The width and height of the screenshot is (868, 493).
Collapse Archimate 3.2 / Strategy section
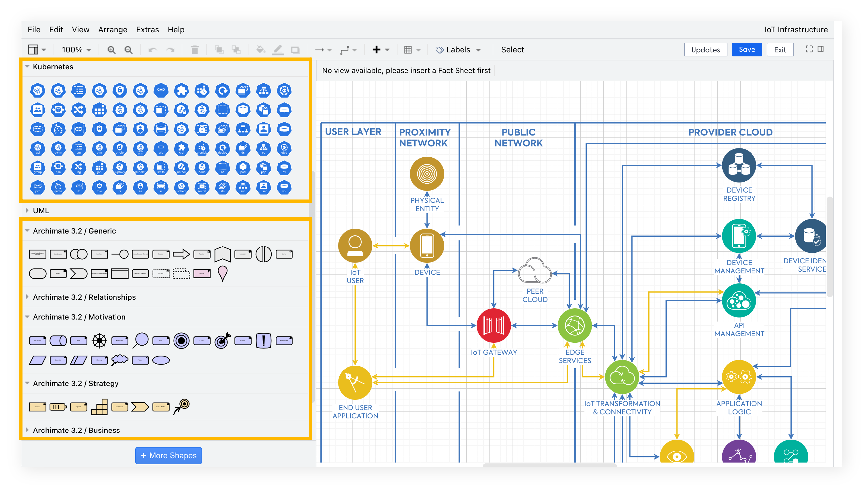[x=27, y=383]
